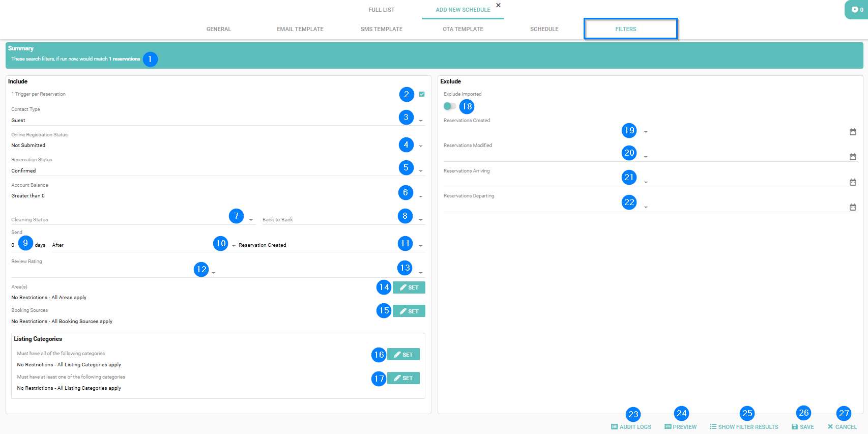Open the Reservations Modified calendar picker
Image resolution: width=868 pixels, height=434 pixels.
coord(853,157)
